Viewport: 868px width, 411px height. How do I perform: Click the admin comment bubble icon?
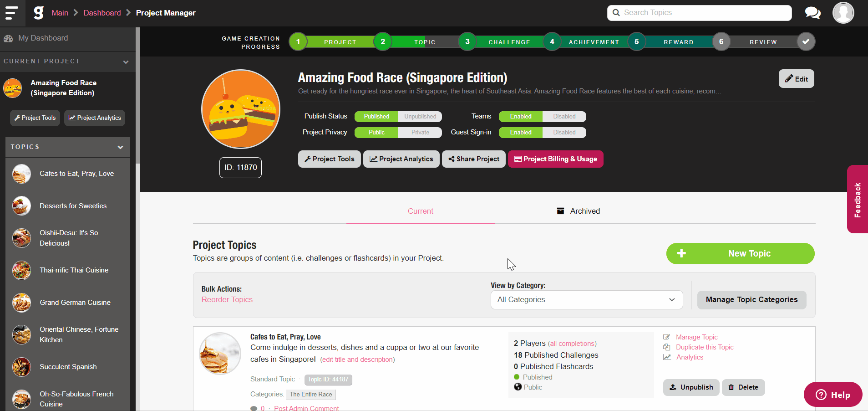[x=254, y=408]
